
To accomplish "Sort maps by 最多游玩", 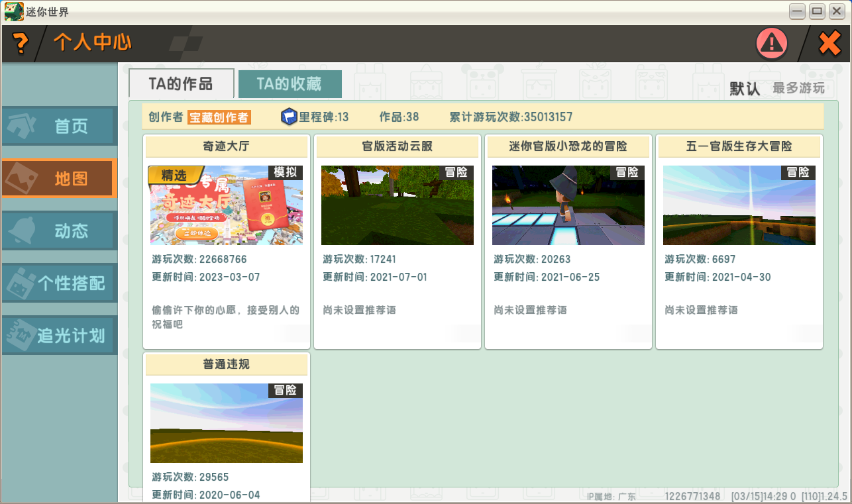I will point(798,88).
